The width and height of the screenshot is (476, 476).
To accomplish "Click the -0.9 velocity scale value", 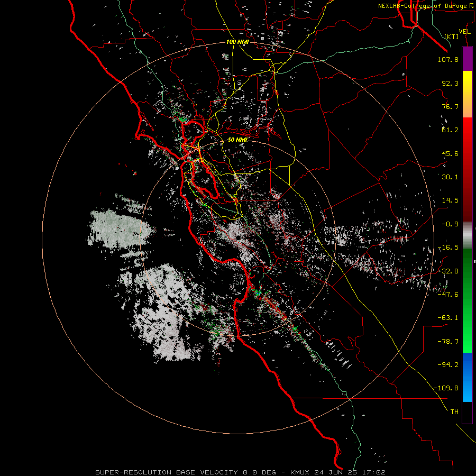I will pyautogui.click(x=450, y=224).
